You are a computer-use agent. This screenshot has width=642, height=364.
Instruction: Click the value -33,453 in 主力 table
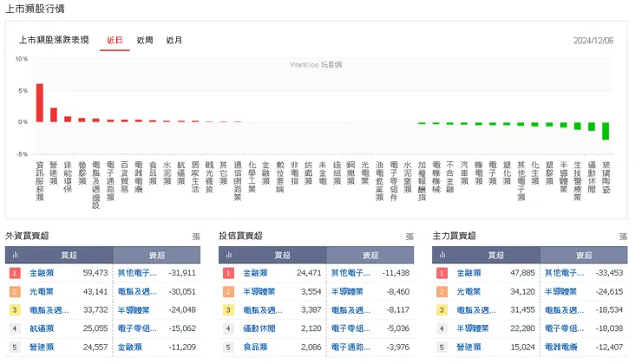610,273
